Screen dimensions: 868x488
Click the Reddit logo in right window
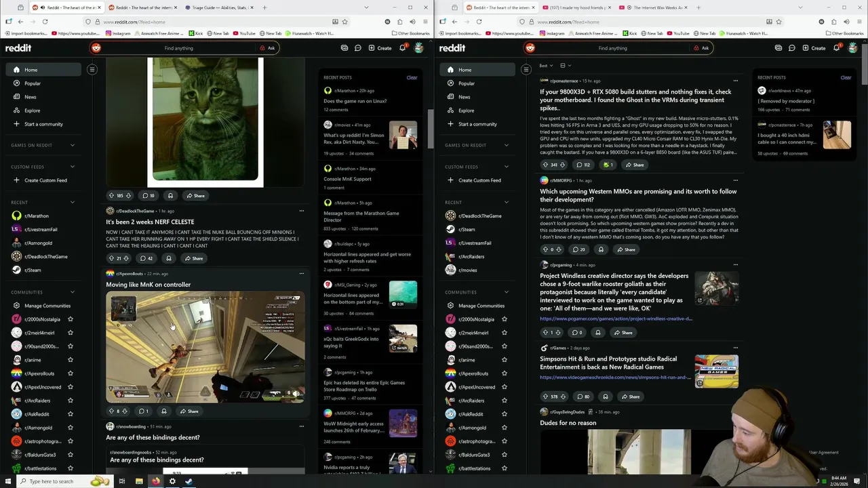click(452, 48)
